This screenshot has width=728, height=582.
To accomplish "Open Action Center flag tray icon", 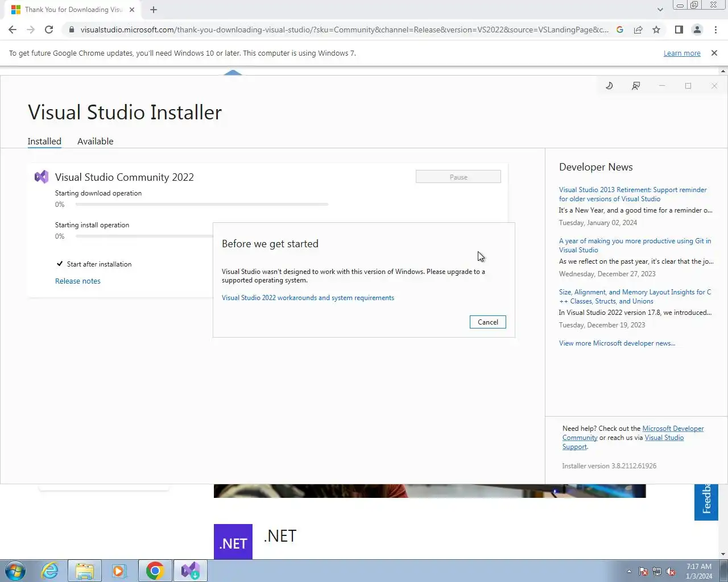I will [x=643, y=571].
